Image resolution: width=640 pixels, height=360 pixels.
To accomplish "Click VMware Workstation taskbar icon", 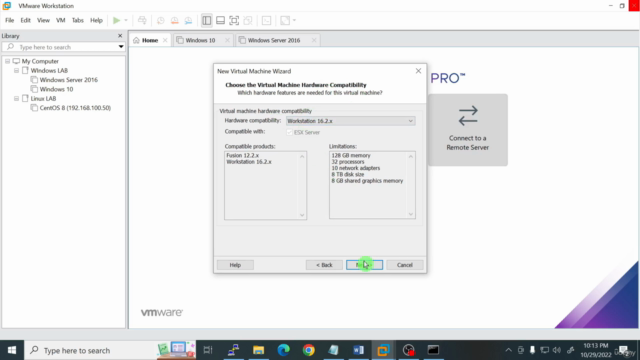I will coord(383,350).
